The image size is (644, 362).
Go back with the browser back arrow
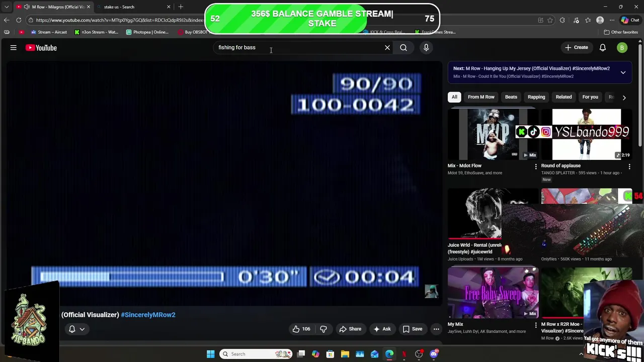click(x=7, y=20)
